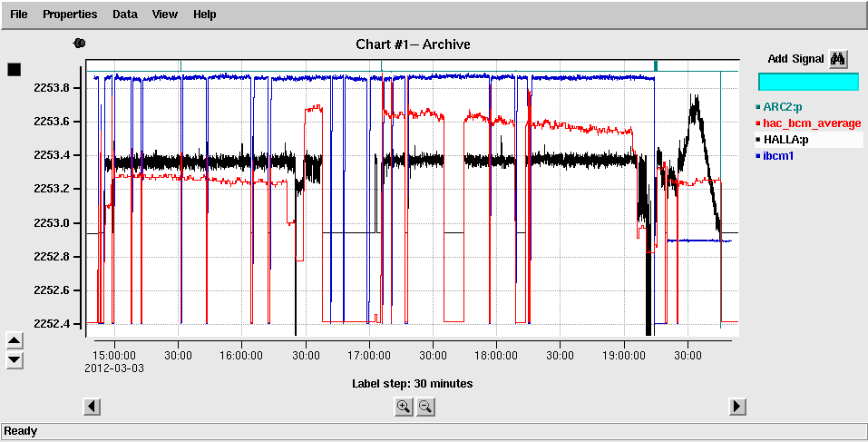
Task: Click the up arrow beside the Y axis
Action: [15, 341]
